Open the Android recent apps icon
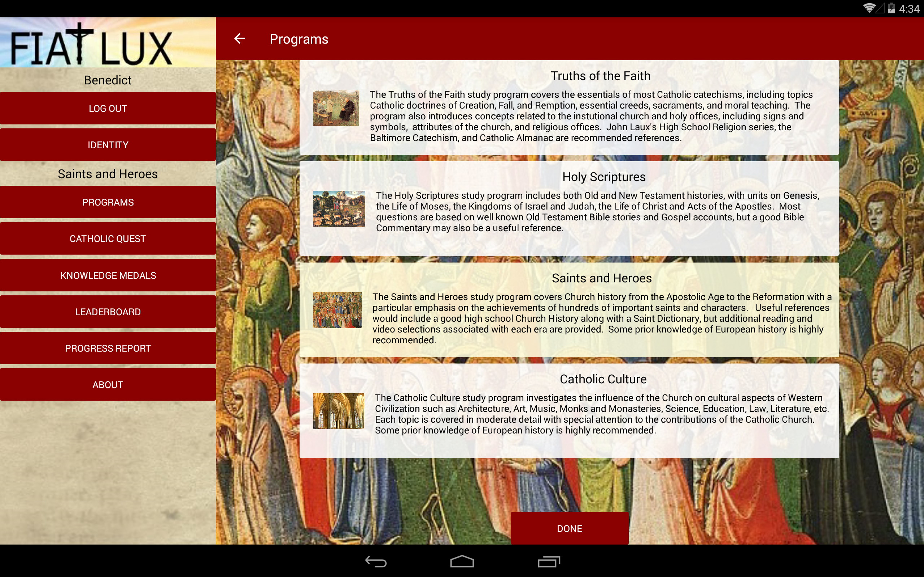924x577 pixels. [549, 561]
